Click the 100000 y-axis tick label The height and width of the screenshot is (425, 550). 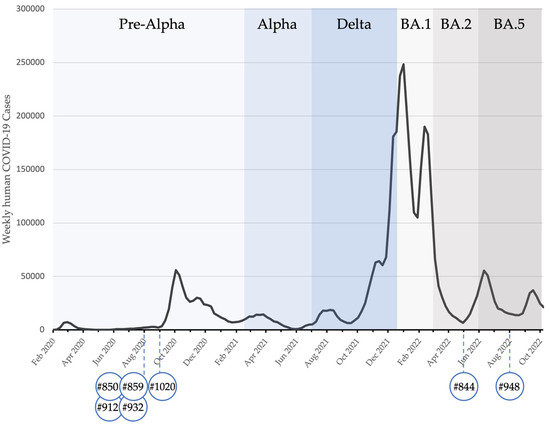[x=31, y=223]
